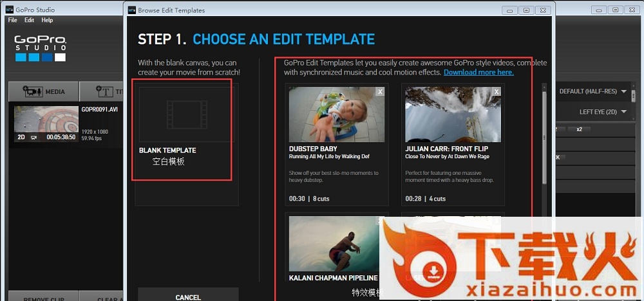The height and width of the screenshot is (301, 644).
Task: Open the Help menu
Action: tap(47, 21)
